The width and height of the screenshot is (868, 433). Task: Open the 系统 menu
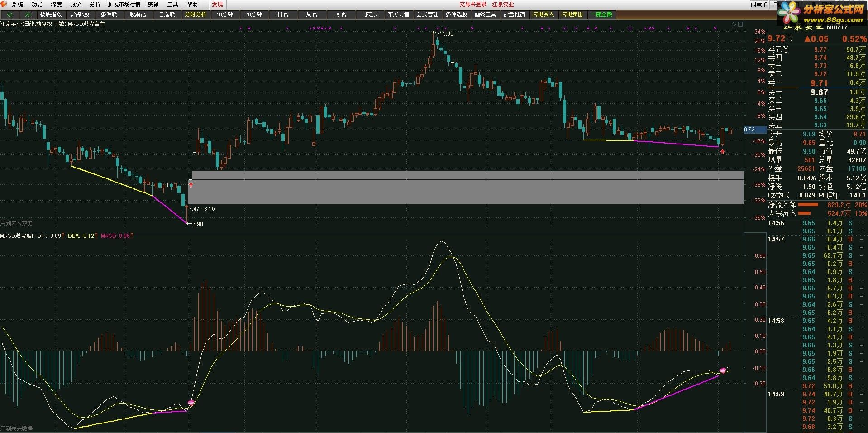tap(18, 5)
